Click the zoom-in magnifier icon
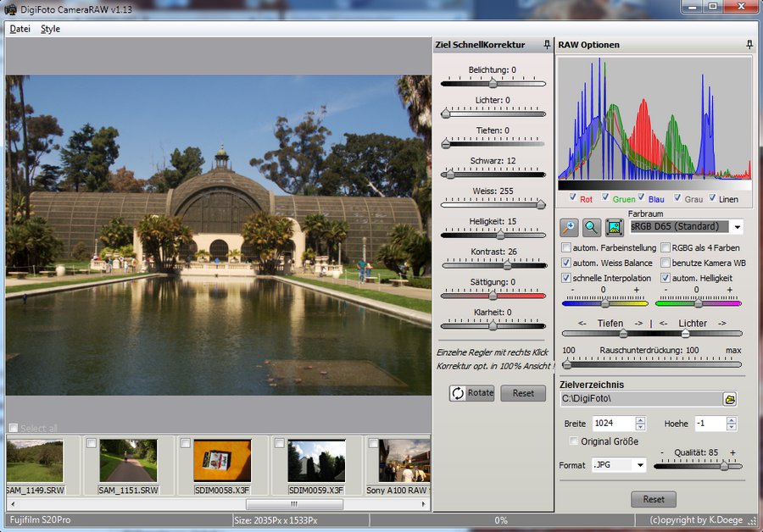The image size is (763, 532). point(570,227)
